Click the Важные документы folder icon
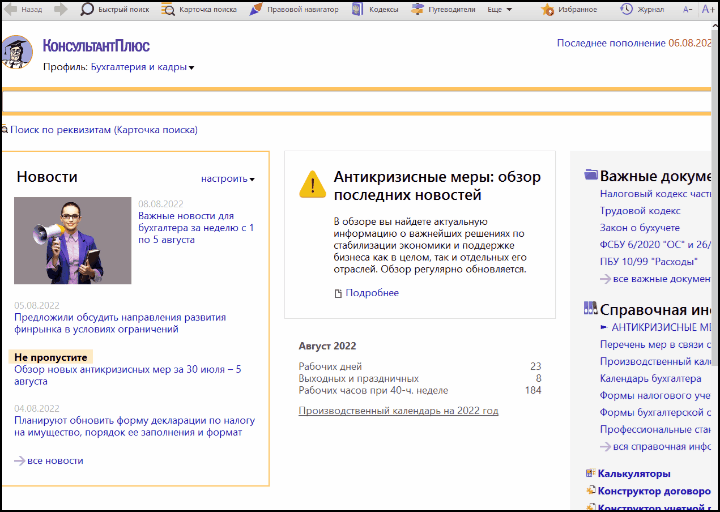 click(x=591, y=175)
